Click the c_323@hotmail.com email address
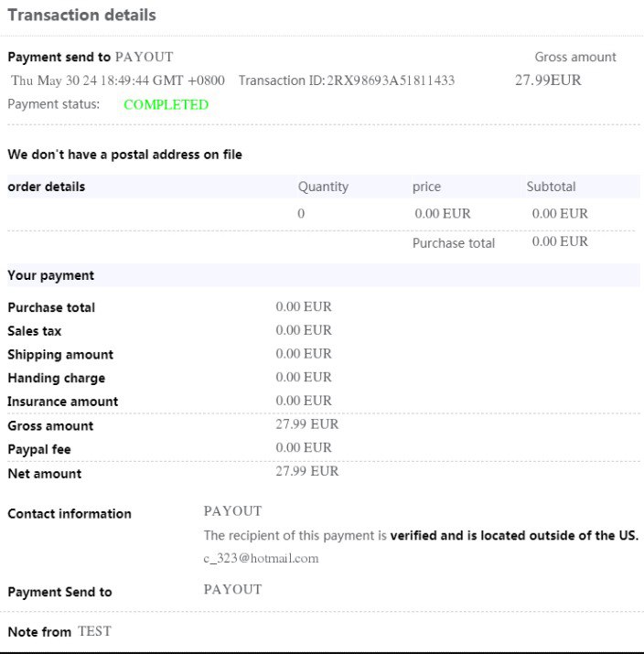The image size is (644, 654). coord(261,558)
